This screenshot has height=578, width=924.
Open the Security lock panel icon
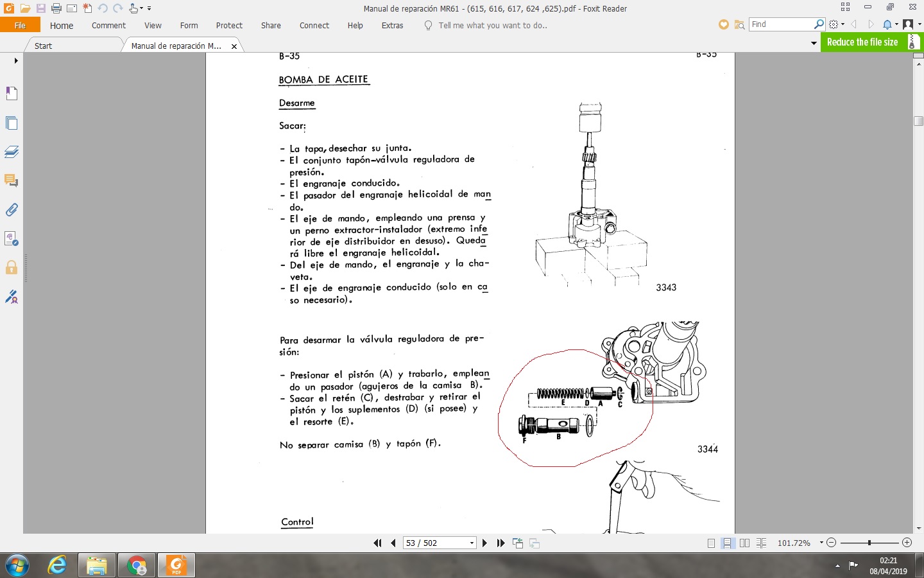click(x=12, y=268)
